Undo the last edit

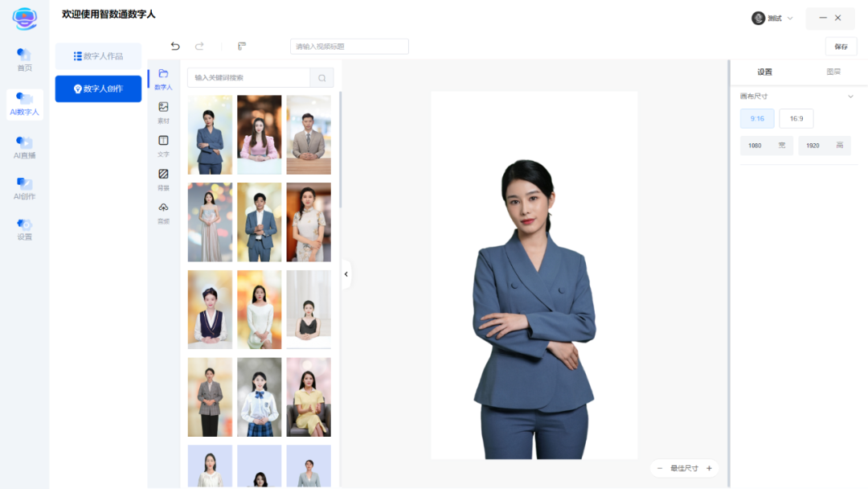[175, 46]
